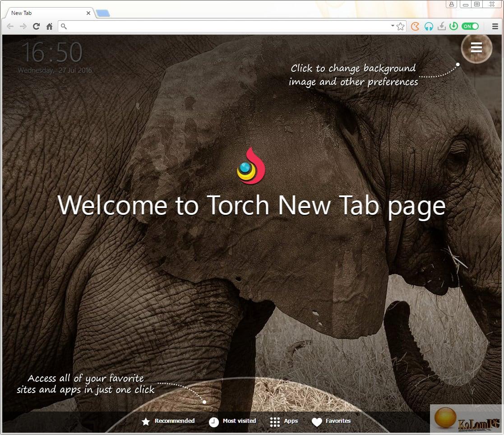Open Torch Torrent green icon
This screenshot has height=435, width=504.
pyautogui.click(x=453, y=26)
